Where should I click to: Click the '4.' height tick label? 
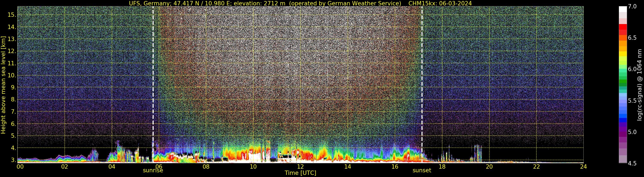tap(14, 148)
